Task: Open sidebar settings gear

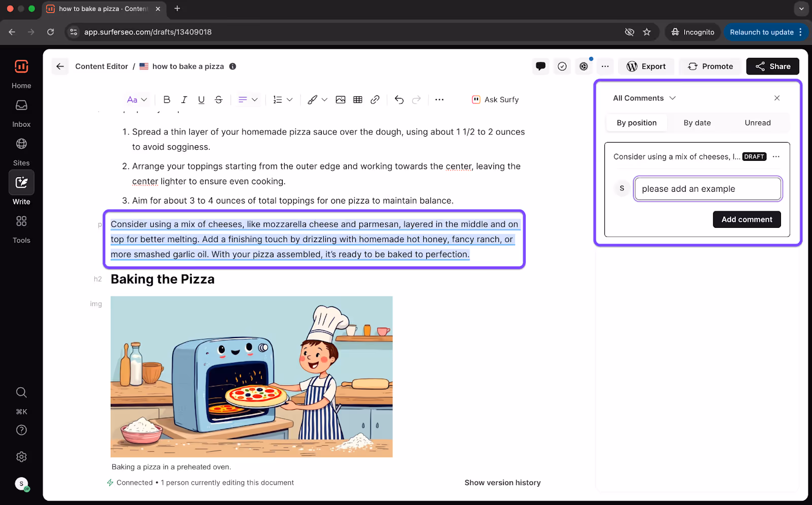Action: coord(21,457)
